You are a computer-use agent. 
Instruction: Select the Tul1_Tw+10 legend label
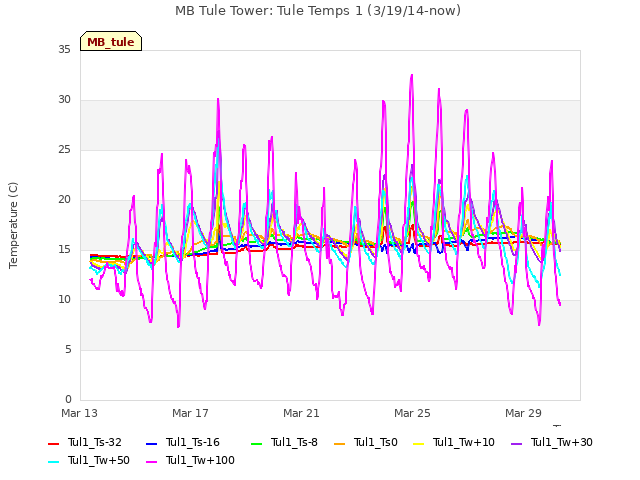464,442
